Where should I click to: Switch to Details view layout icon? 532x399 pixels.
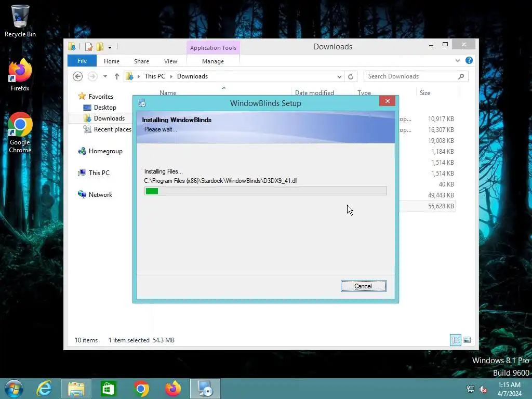click(455, 340)
